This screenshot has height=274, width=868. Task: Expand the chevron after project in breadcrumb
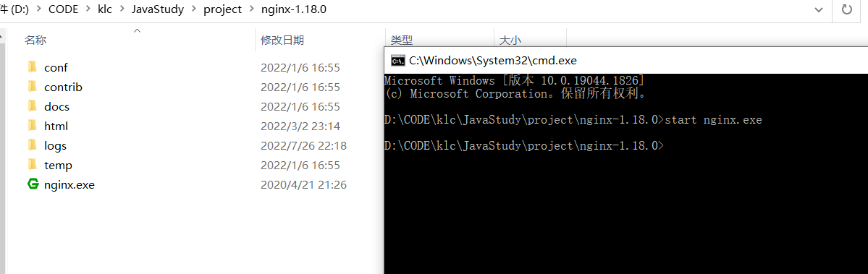coord(252,10)
